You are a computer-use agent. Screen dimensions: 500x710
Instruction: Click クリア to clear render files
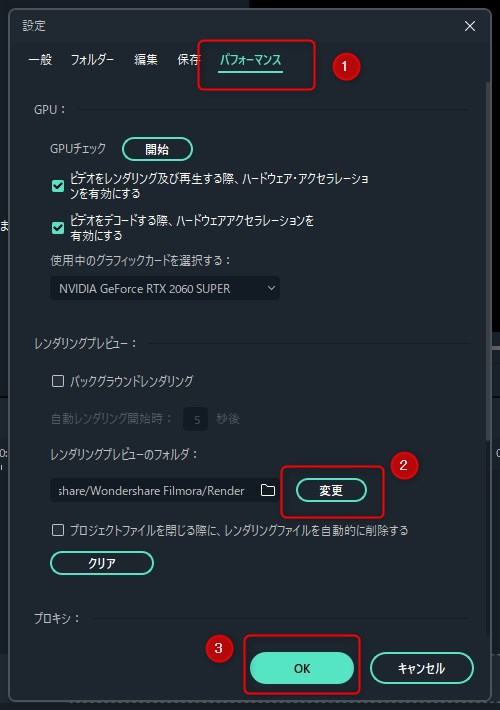coord(102,563)
